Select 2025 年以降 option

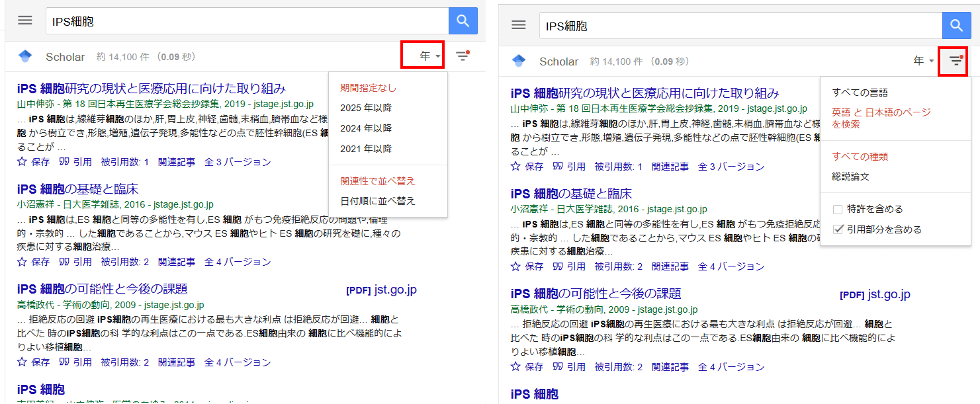366,108
